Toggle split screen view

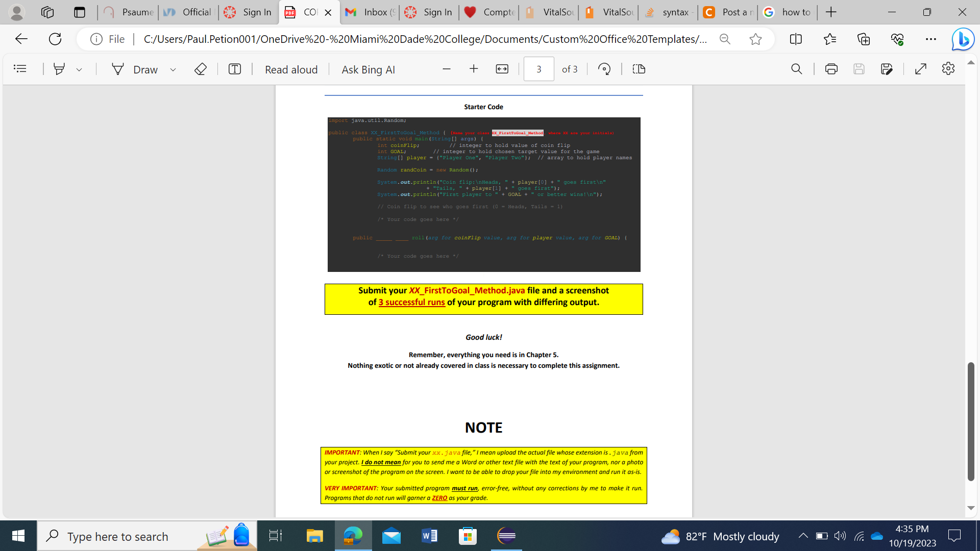(795, 39)
